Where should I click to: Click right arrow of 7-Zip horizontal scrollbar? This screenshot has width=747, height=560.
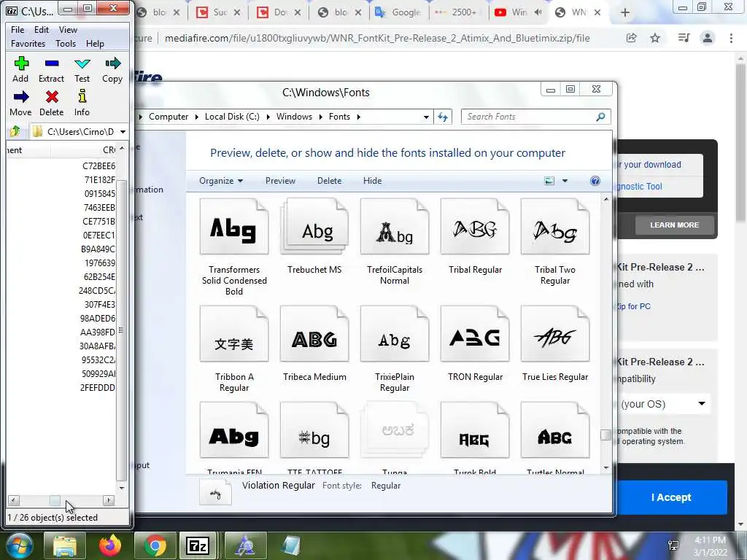(109, 500)
